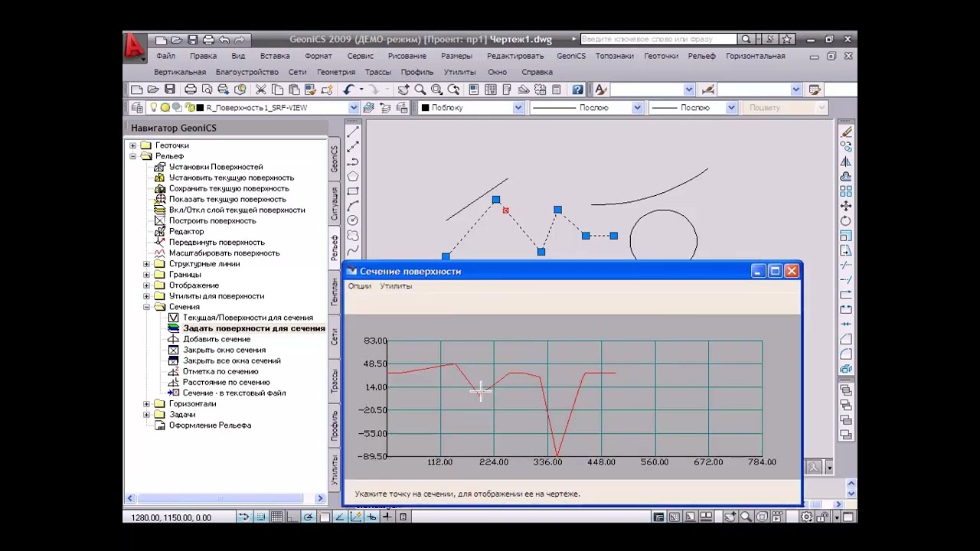Screen dimensions: 980x551
Task: Click the status bar Zoom magnifier icon
Action: click(746, 517)
